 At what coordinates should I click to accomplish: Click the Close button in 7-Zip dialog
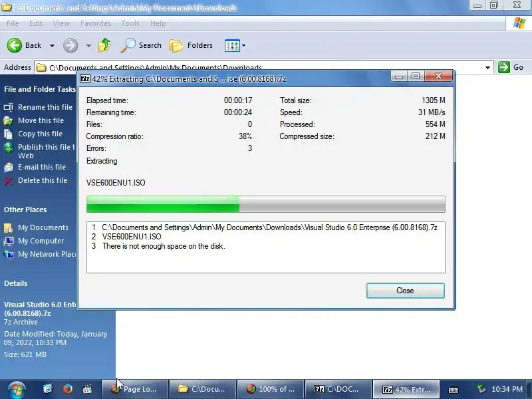tap(406, 291)
